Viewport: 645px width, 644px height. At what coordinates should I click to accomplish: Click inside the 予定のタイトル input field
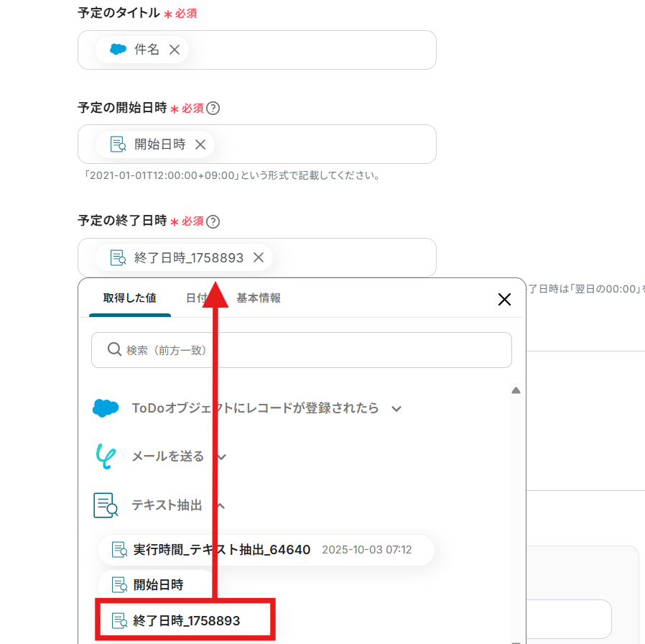coord(256,50)
